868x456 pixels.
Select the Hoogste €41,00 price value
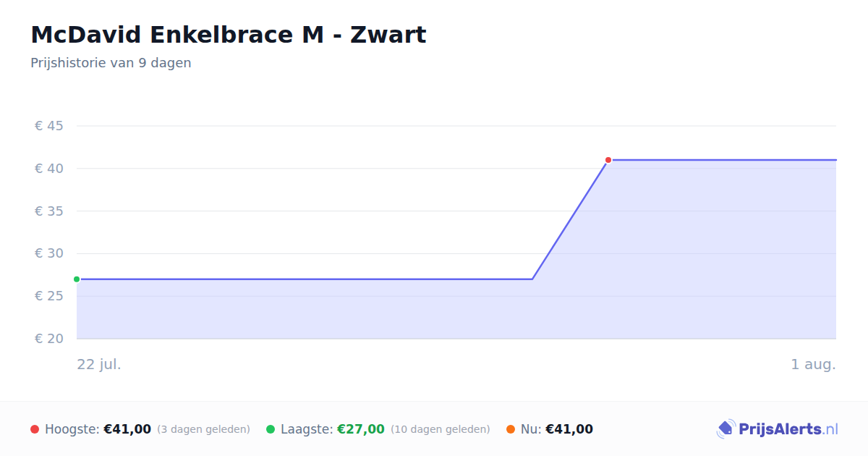(127, 429)
